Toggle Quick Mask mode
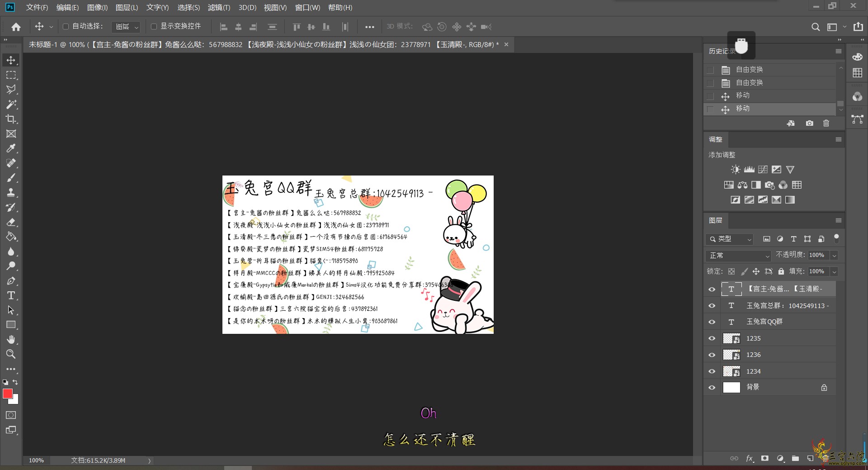 (11, 415)
